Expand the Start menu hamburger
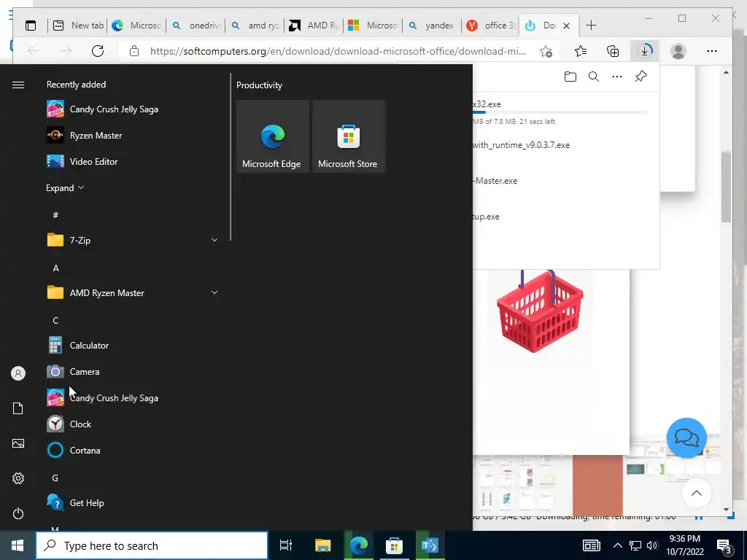 click(18, 85)
